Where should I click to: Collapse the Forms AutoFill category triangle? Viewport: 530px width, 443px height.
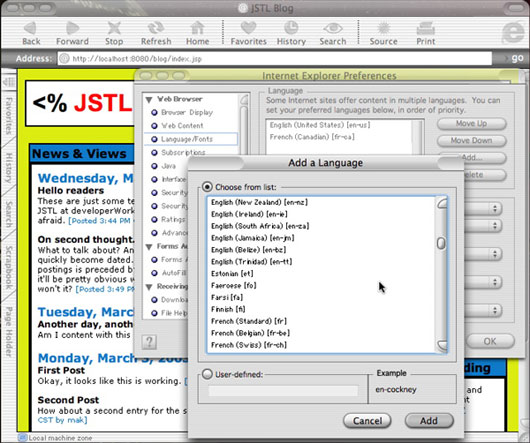pos(149,247)
